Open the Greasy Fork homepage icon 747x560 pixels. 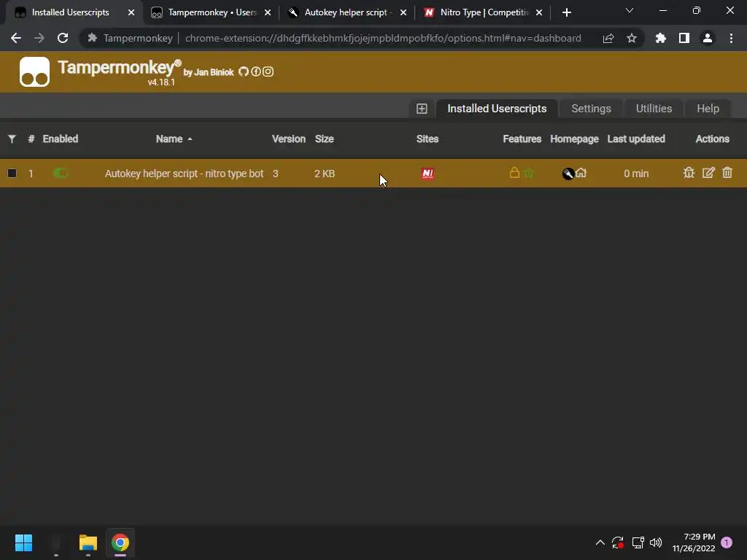[568, 174]
